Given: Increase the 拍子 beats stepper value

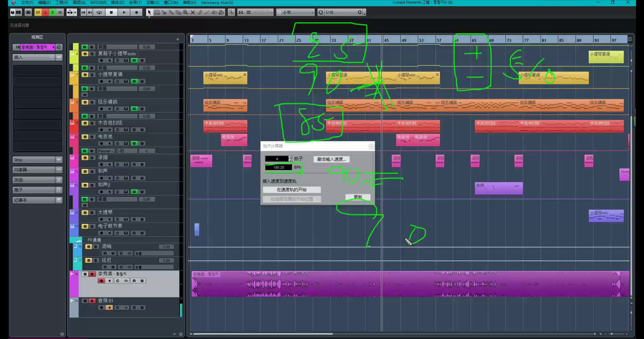Looking at the screenshot, I should pos(290,157).
